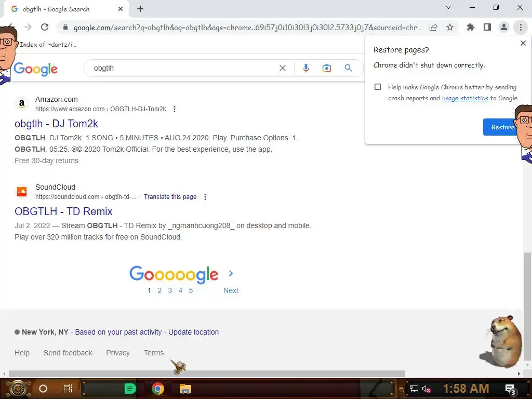Open more options for Amazon result
The image size is (532, 399).
tap(175, 109)
